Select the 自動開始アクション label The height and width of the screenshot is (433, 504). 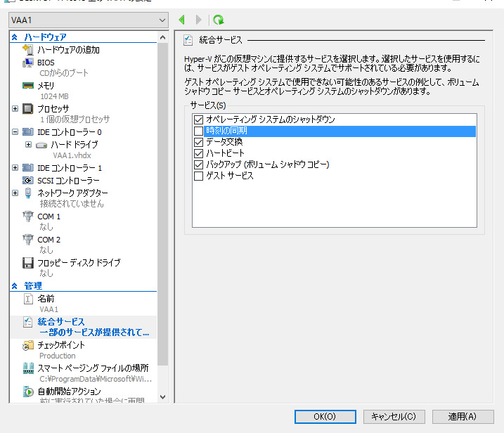(x=69, y=392)
